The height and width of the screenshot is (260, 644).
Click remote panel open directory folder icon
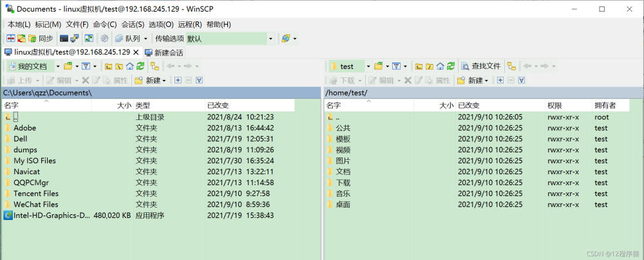coord(378,66)
